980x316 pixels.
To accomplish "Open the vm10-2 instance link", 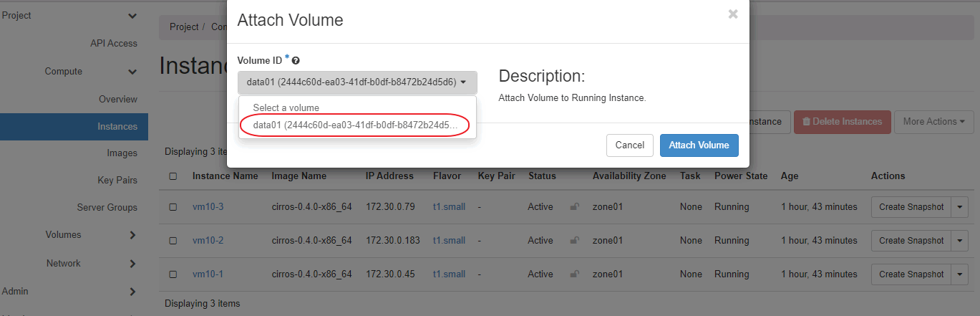I will click(208, 241).
